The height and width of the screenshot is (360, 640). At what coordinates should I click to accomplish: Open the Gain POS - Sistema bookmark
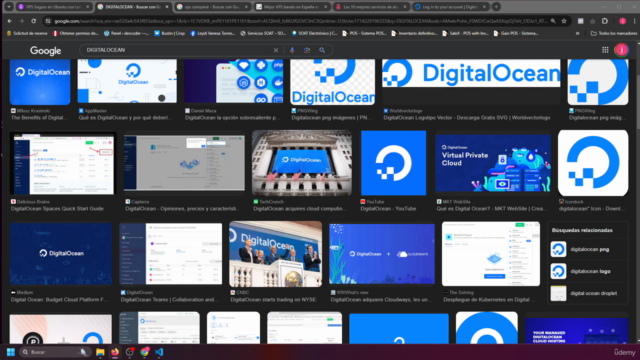516,33
